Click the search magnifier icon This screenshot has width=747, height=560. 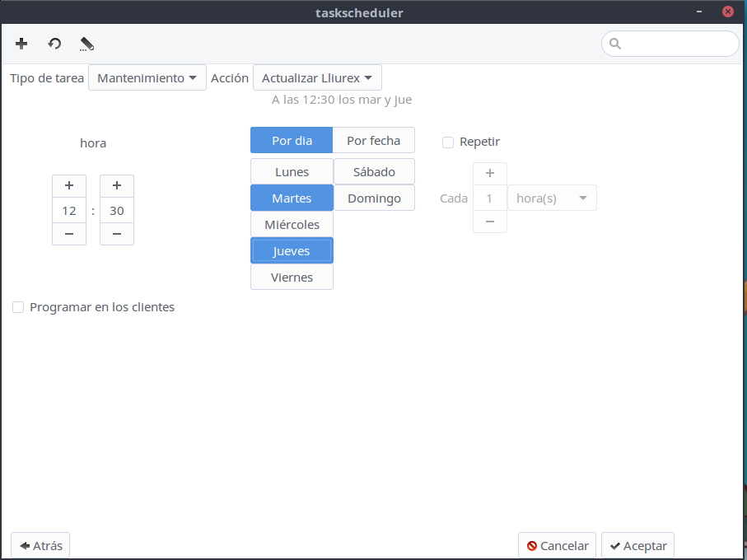[x=615, y=44]
